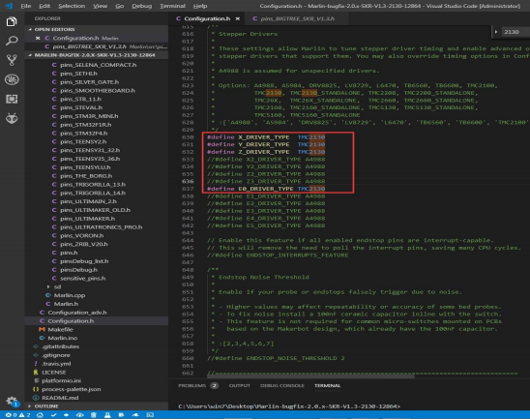Click the find input containing 2130

(x=515, y=32)
